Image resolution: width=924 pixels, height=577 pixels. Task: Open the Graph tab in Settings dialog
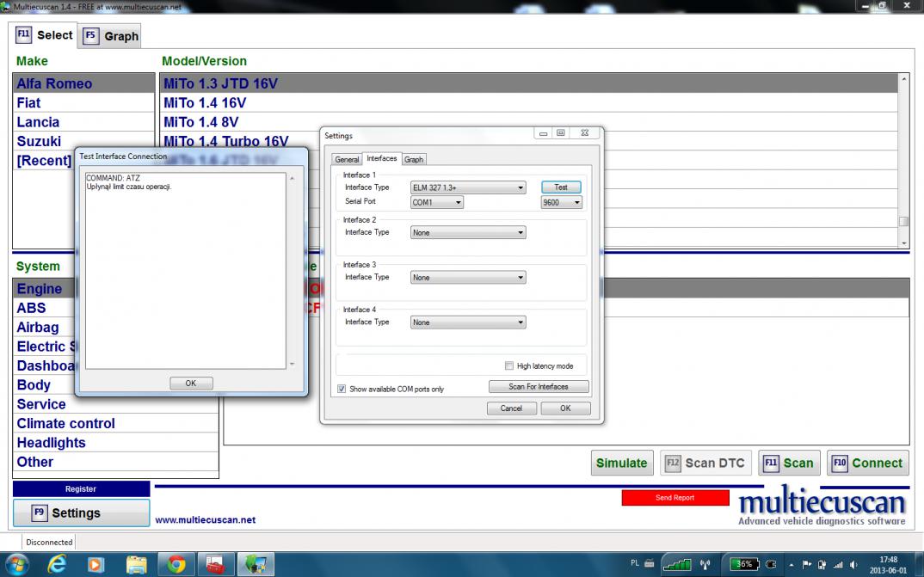414,159
